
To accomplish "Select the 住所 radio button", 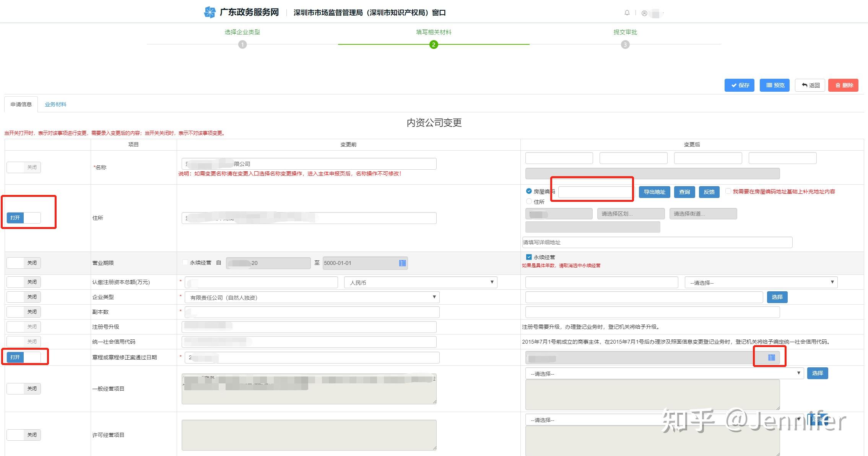I will tap(529, 201).
